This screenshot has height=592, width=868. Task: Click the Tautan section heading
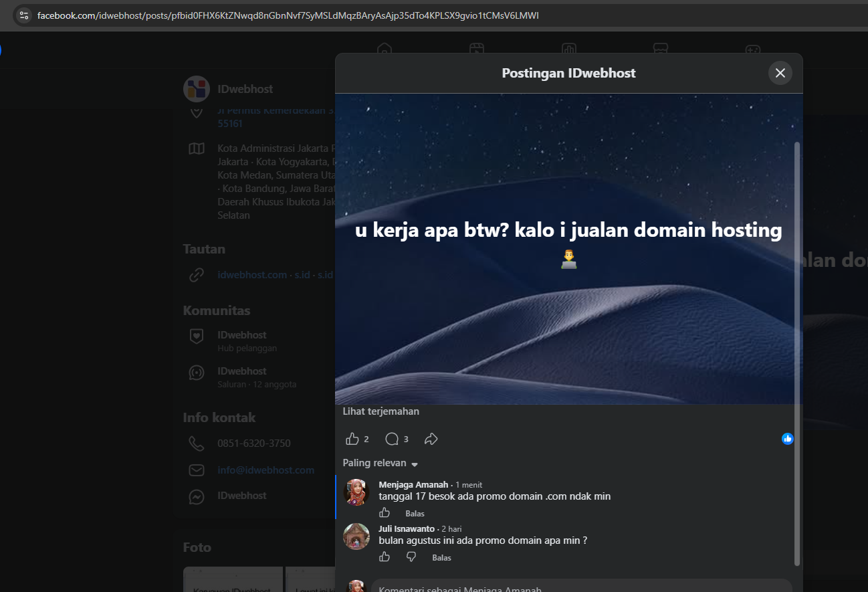204,249
